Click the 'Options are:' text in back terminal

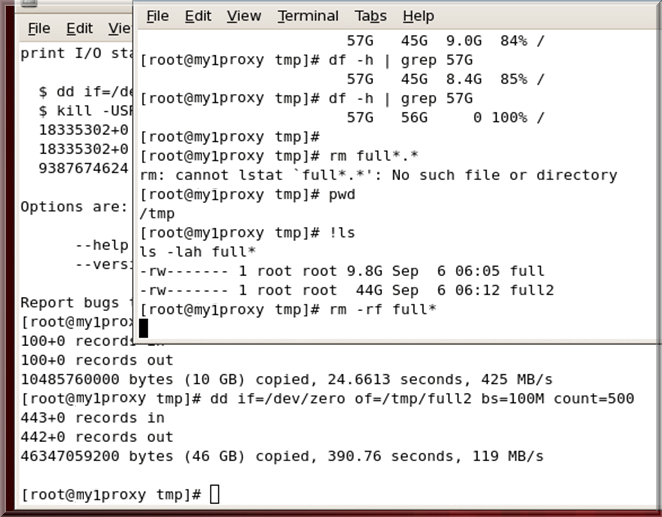coord(74,207)
